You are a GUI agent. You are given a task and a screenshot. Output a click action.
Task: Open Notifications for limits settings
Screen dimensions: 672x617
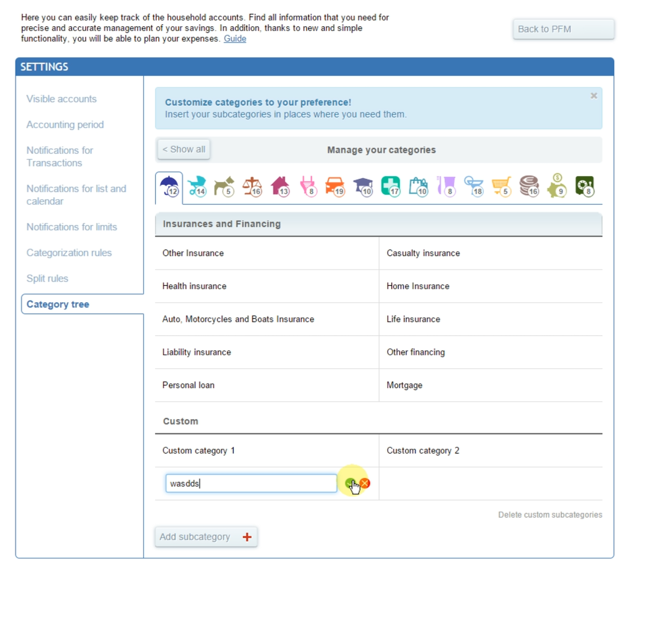pos(71,227)
